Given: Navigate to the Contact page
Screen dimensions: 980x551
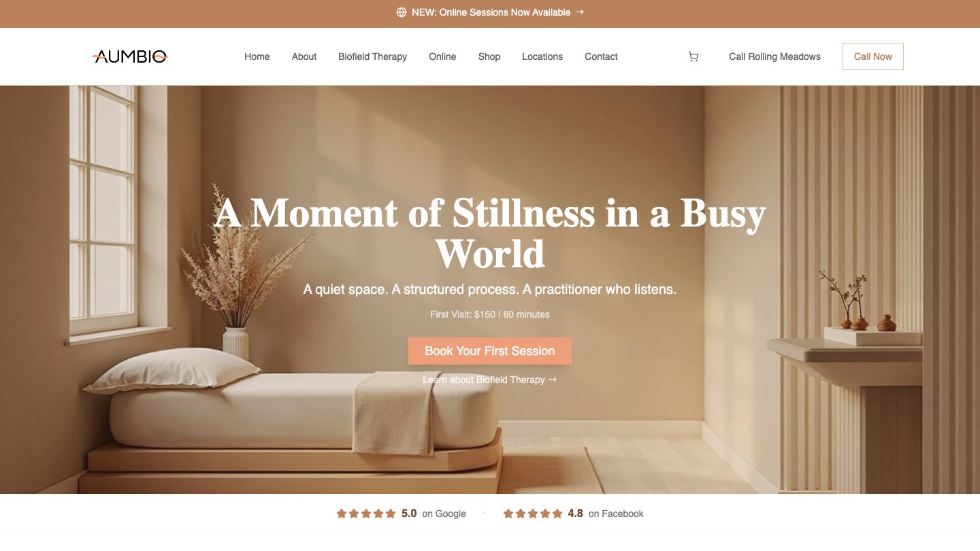Looking at the screenshot, I should [601, 56].
